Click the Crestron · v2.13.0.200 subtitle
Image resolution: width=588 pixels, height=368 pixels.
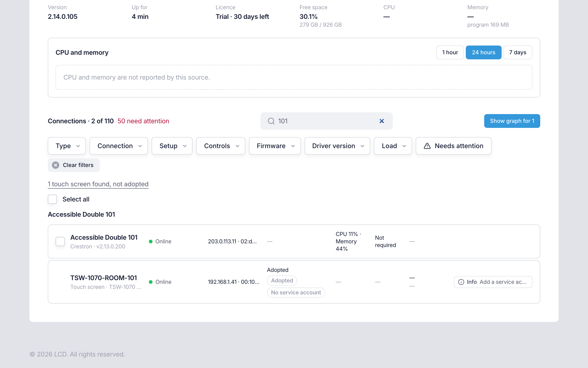pyautogui.click(x=98, y=246)
